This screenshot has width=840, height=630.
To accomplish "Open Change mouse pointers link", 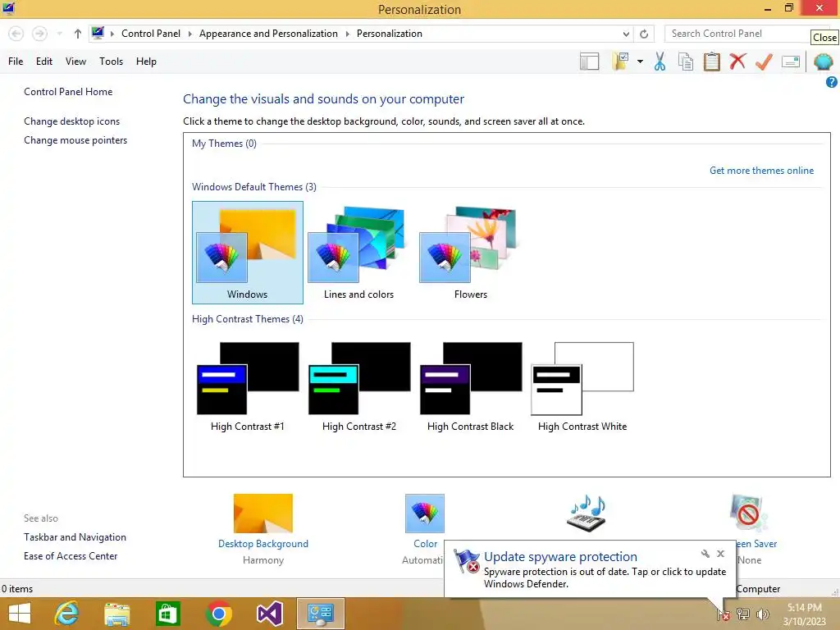I will [75, 140].
